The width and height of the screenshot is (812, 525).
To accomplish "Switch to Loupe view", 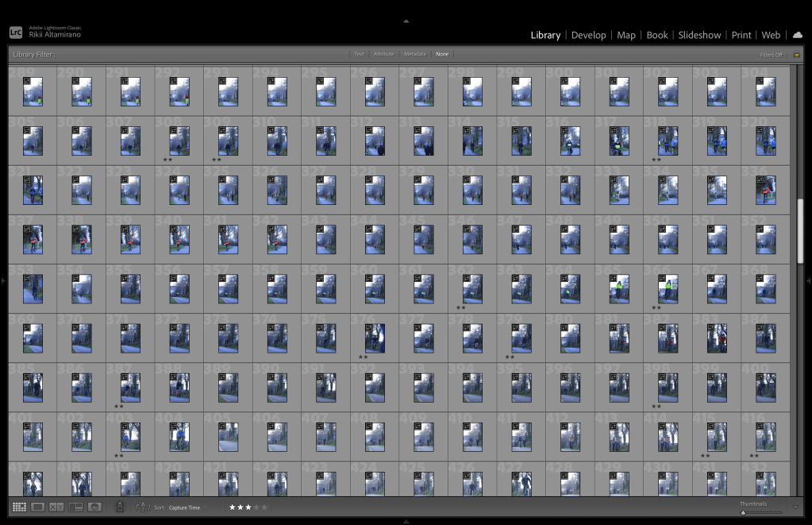I will pyautogui.click(x=37, y=507).
